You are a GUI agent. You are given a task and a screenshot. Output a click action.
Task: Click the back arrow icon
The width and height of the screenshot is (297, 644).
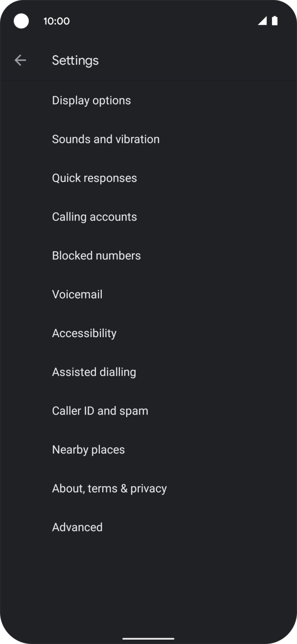[x=20, y=60]
